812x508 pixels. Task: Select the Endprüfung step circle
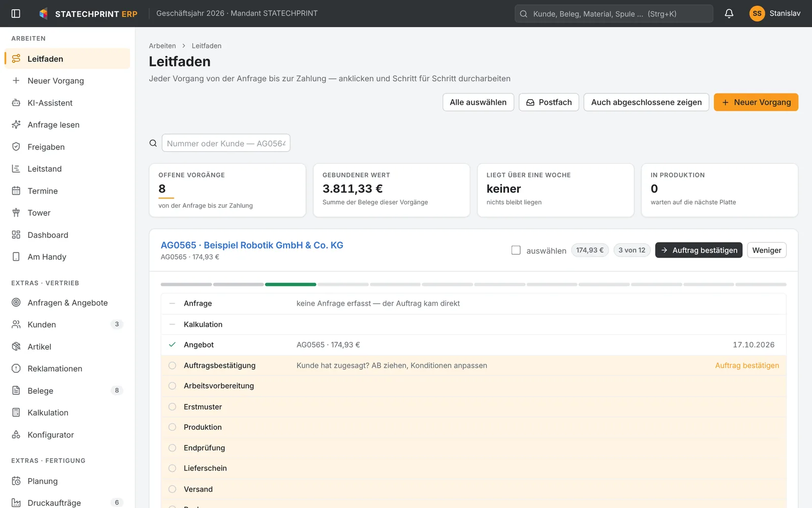pos(173,448)
